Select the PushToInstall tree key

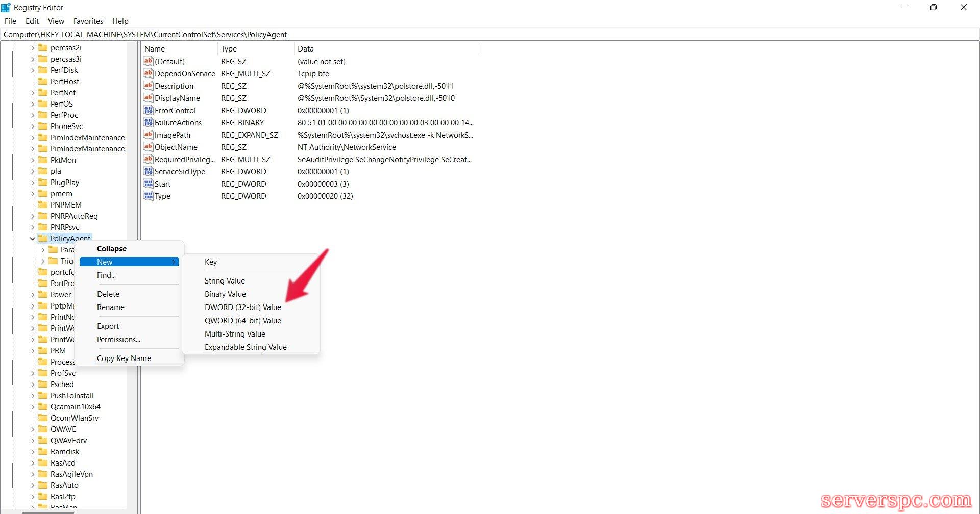click(72, 395)
